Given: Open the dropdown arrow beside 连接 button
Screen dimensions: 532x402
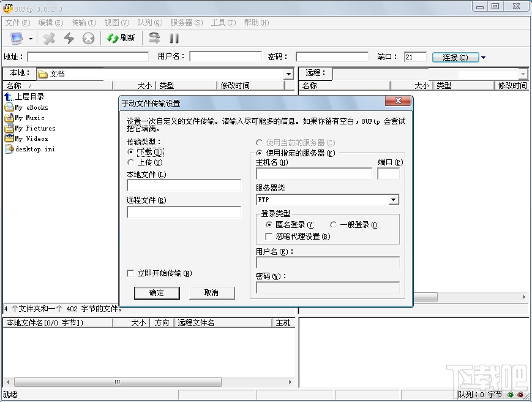Looking at the screenshot, I should tap(484, 58).
